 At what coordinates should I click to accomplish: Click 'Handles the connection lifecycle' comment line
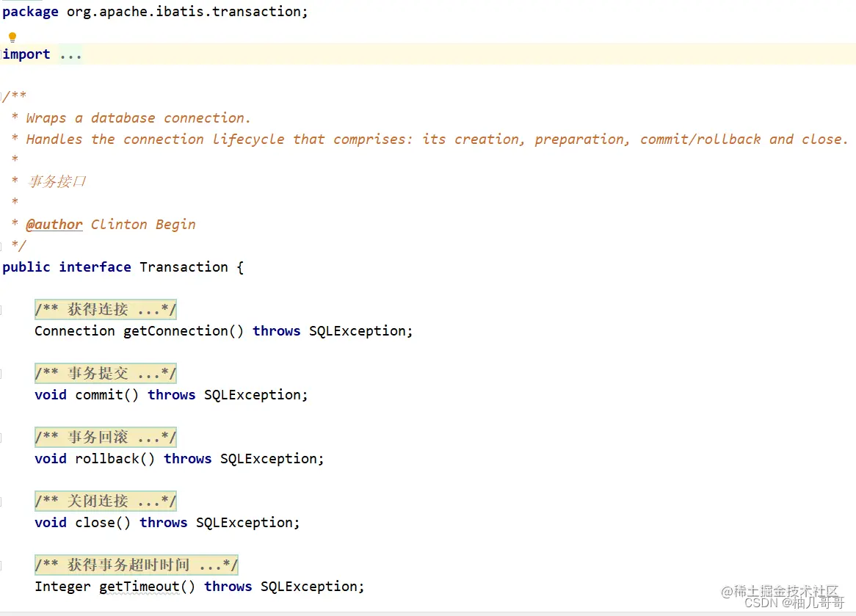click(x=437, y=139)
